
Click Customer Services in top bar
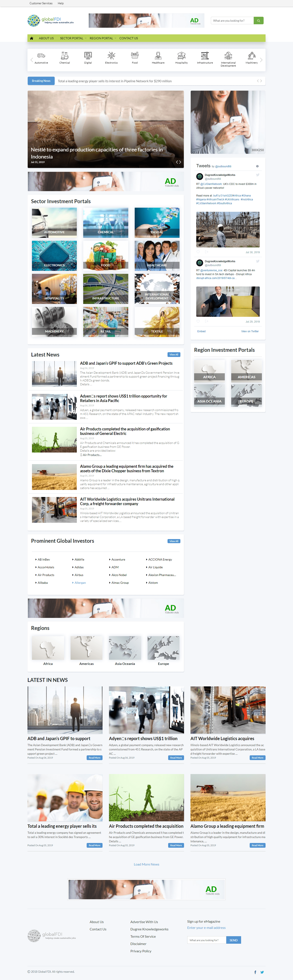pyautogui.click(x=41, y=3)
